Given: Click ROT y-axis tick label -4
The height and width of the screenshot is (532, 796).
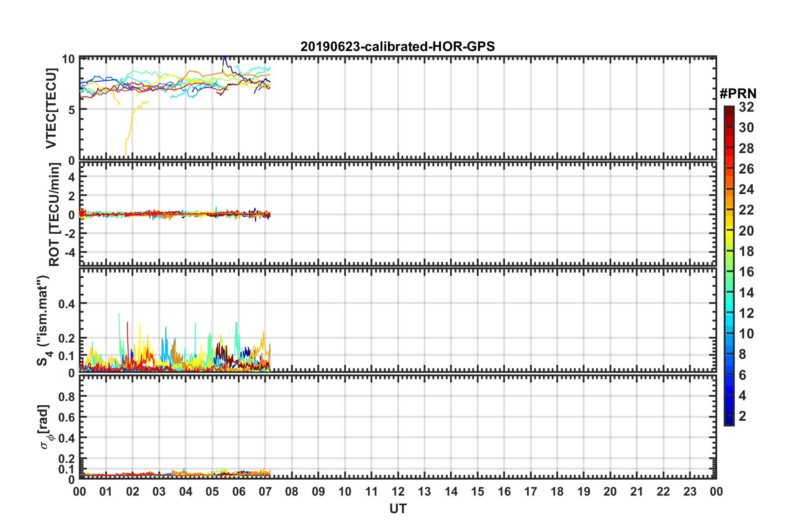Looking at the screenshot, I should tap(70, 253).
